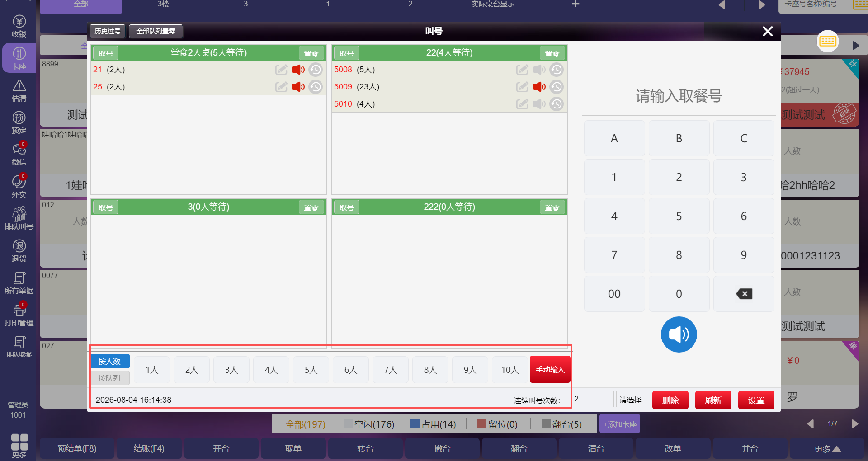Switch to the 实际桌台显示 tab
The width and height of the screenshot is (868, 461).
tap(493, 5)
